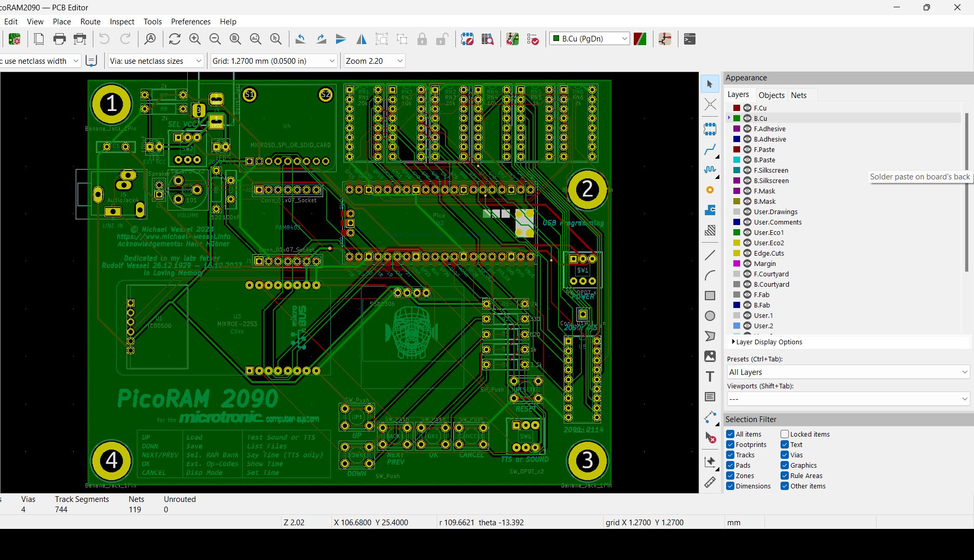Image resolution: width=974 pixels, height=560 pixels.
Task: Open the Presets All Layers combo box
Action: (848, 372)
